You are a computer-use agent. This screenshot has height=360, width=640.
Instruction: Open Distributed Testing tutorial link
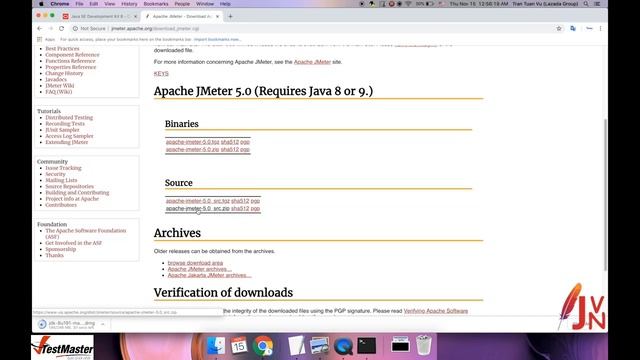(x=69, y=118)
